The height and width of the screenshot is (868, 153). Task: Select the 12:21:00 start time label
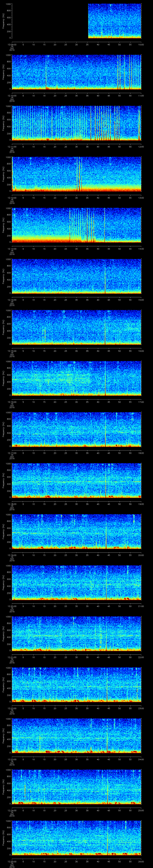tap(12, 657)
